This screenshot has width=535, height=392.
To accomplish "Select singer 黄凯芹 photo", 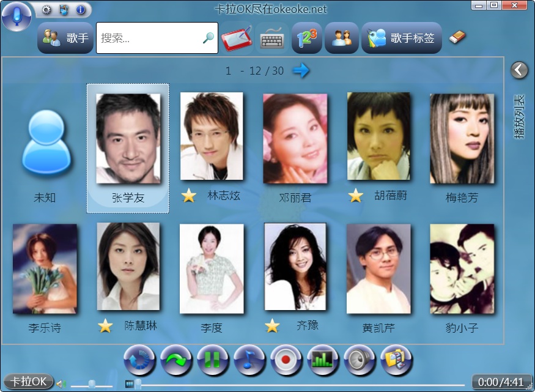I will (x=378, y=269).
